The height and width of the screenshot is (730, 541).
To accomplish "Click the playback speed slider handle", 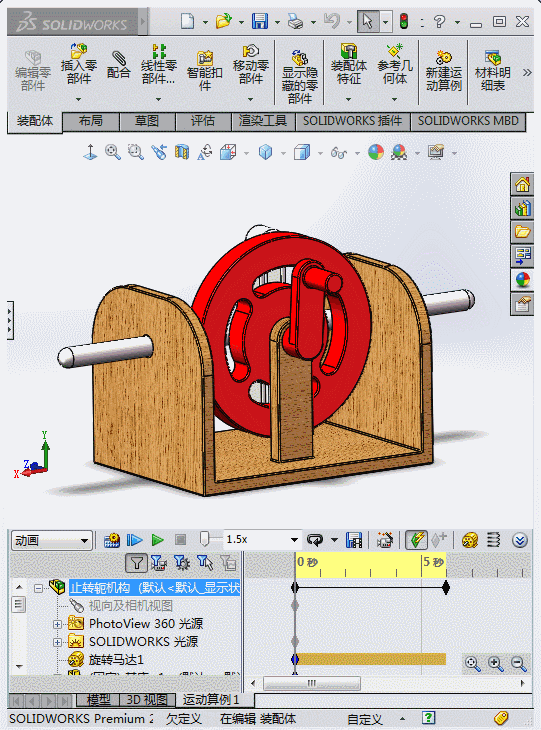I will tap(204, 539).
